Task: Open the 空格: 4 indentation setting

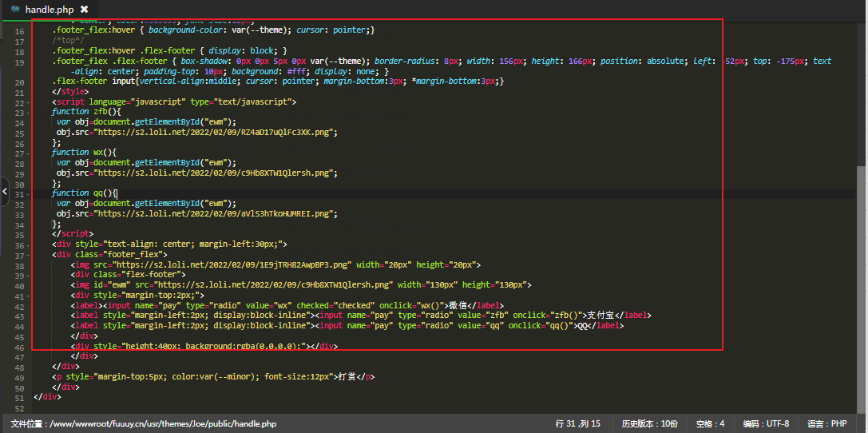Action: coord(709,423)
